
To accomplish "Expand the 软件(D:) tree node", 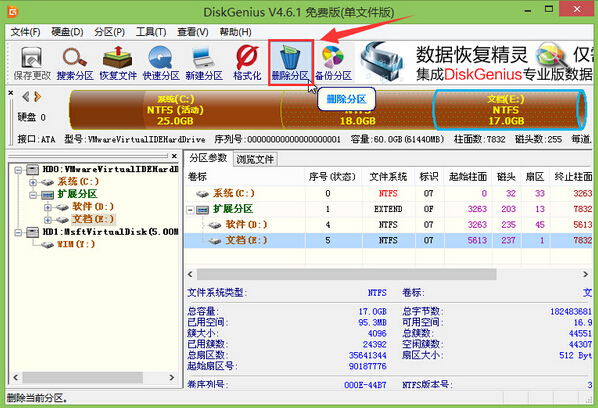I will [x=48, y=207].
